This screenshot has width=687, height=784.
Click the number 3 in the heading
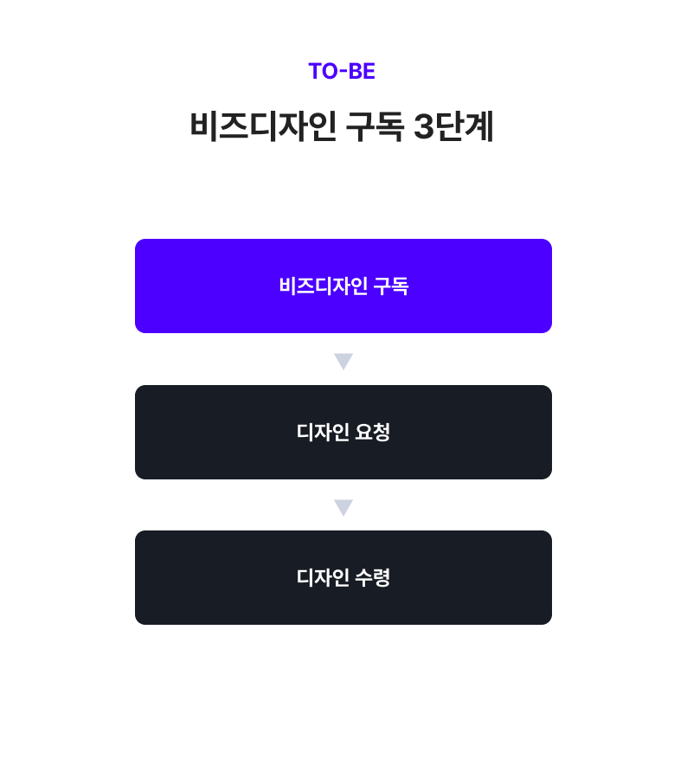coord(424,127)
